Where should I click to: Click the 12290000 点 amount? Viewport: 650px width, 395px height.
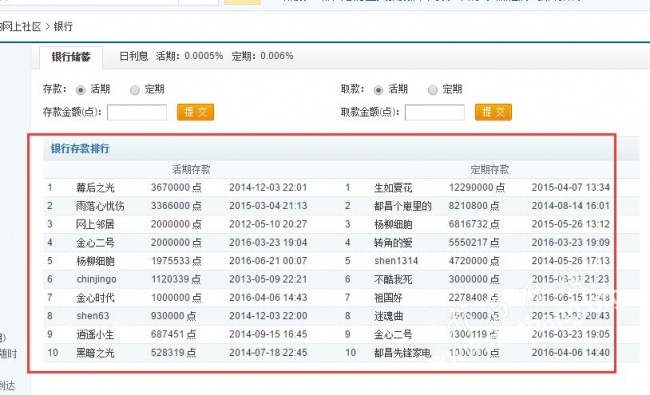477,187
